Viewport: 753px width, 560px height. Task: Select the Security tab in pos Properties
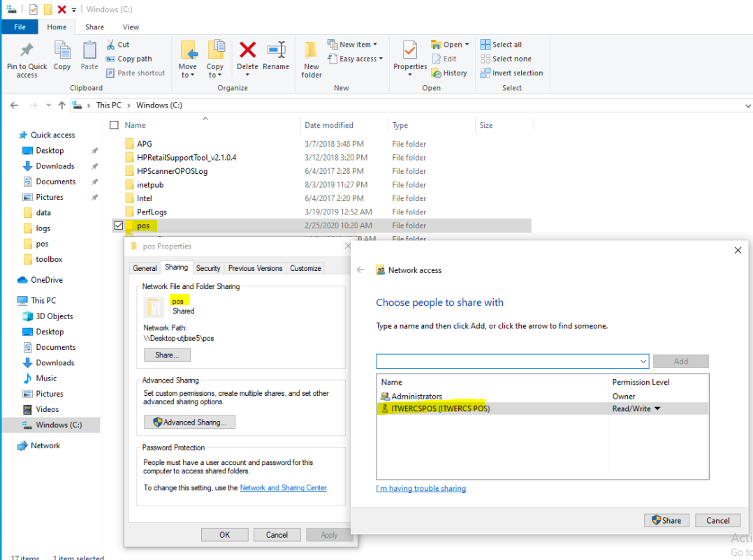(x=208, y=267)
